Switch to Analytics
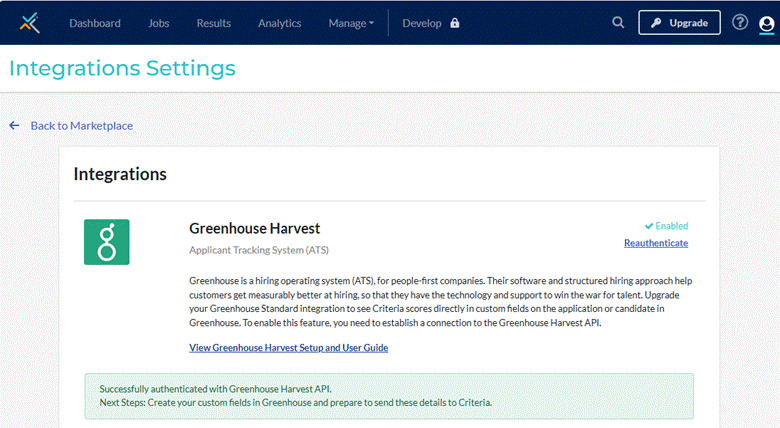 click(x=280, y=23)
